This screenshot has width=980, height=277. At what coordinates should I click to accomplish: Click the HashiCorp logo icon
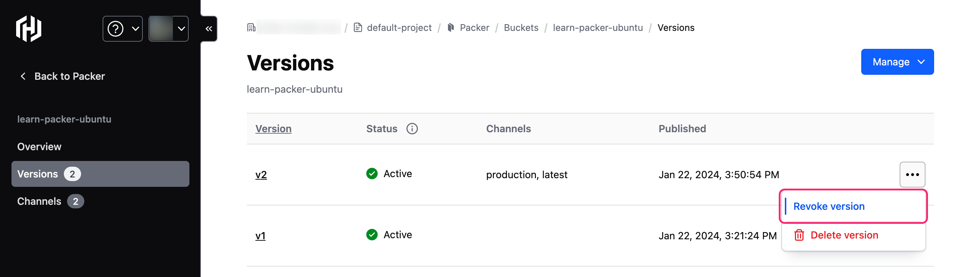[29, 29]
